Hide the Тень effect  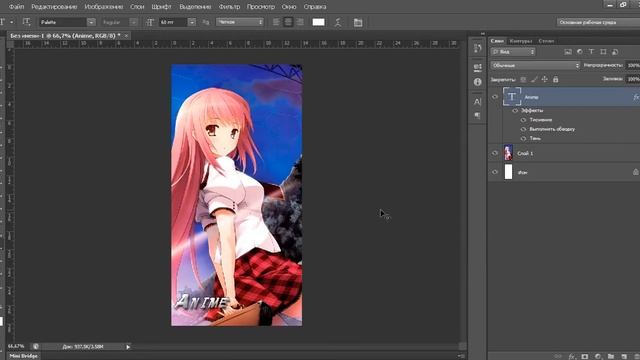523,138
